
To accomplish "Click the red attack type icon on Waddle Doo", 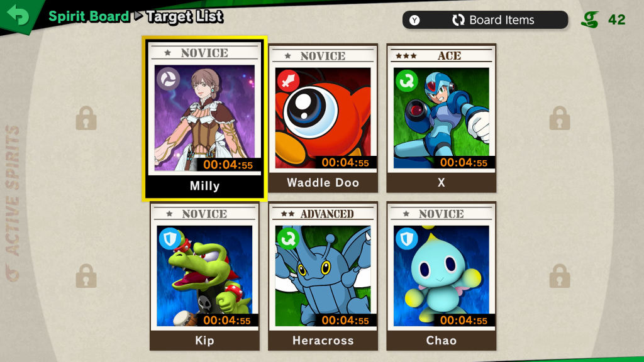I will (x=288, y=80).
